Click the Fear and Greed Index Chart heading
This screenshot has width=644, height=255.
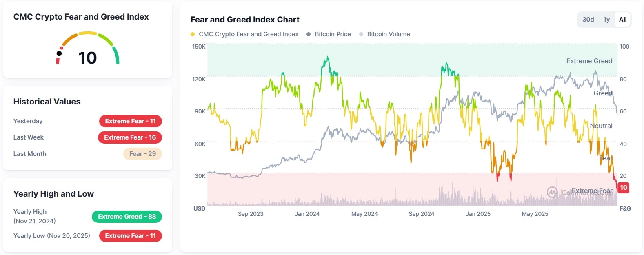pos(245,20)
